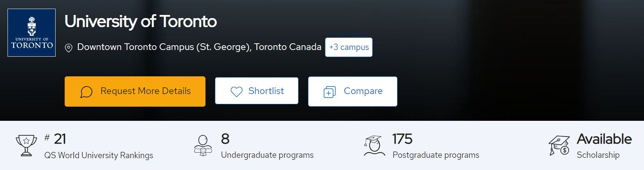The image size is (644, 170).
Task: Click the 8 undergraduate programs count
Action: [225, 139]
